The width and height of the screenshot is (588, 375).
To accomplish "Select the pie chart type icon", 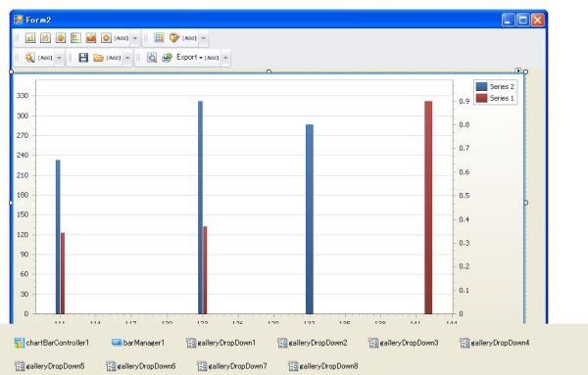I will [x=61, y=38].
